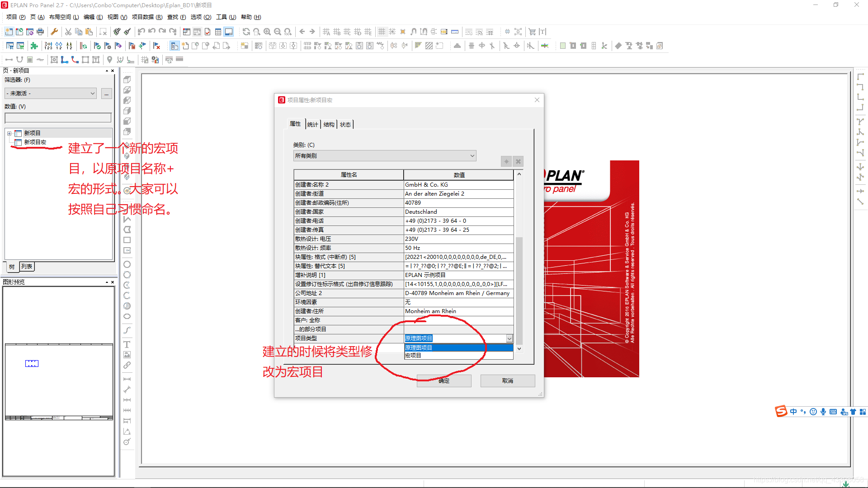
Task: Select the text tool in vertical toolbar
Action: [127, 344]
